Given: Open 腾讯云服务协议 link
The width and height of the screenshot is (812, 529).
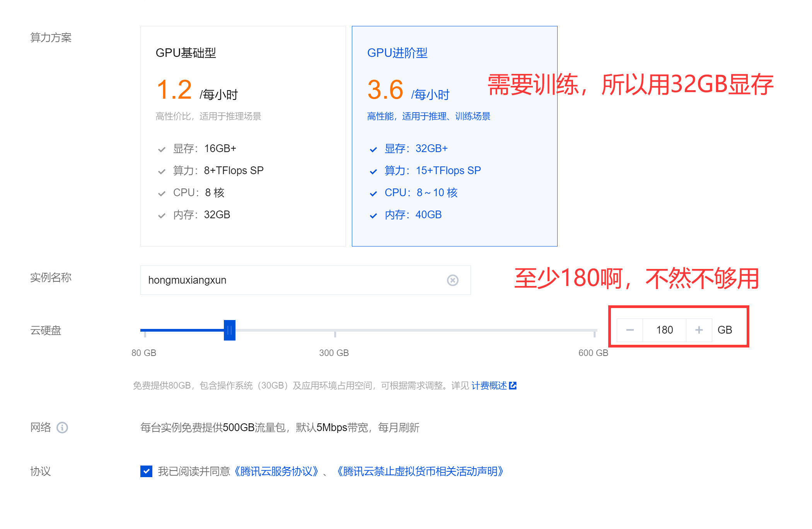Looking at the screenshot, I should tap(276, 471).
